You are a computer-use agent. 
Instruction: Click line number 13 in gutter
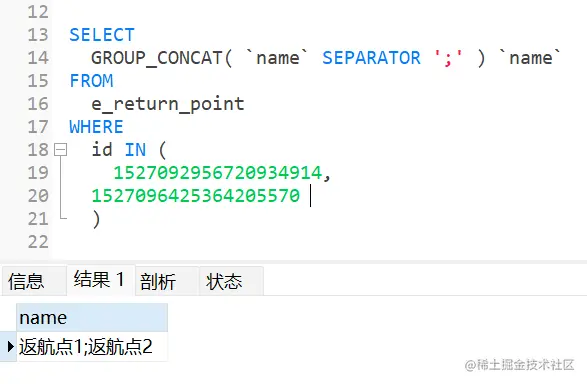coord(38,35)
